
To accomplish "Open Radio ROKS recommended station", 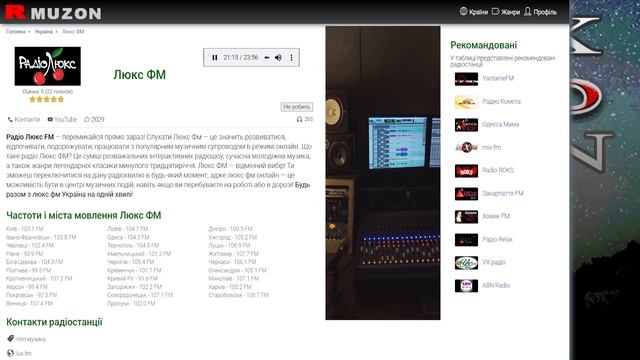I will [x=498, y=171].
